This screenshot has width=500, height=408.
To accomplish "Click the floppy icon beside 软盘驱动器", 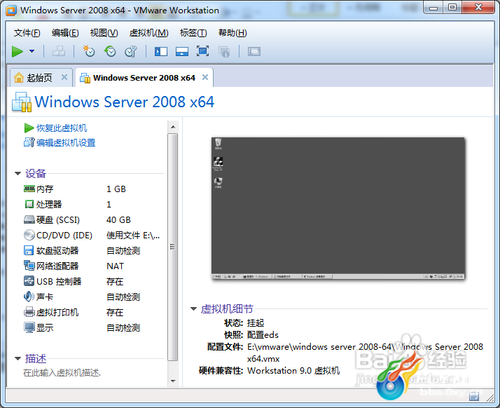I will pos(29,250).
